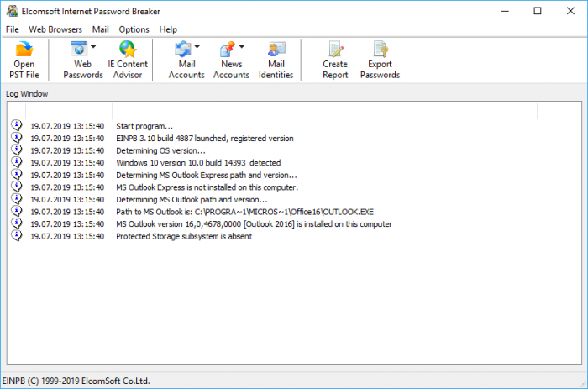This screenshot has height=389, width=588.
Task: Click info icon on Determining OS version row
Action: point(17,150)
